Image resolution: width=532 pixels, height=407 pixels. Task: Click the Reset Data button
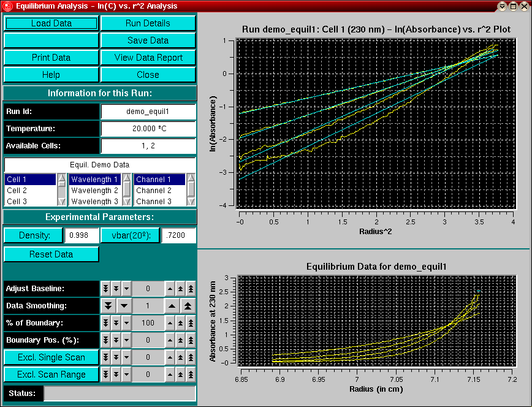point(51,254)
